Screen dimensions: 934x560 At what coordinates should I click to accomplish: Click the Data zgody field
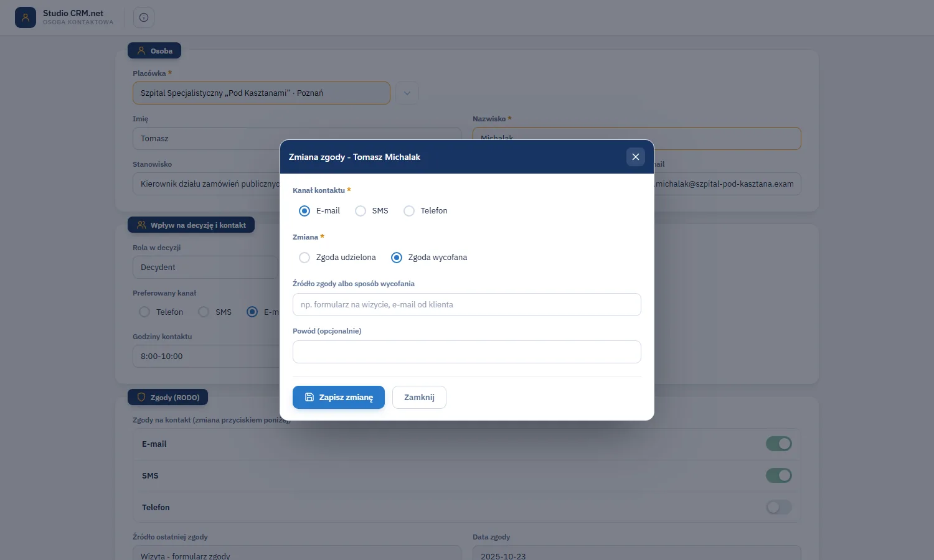[637, 553]
